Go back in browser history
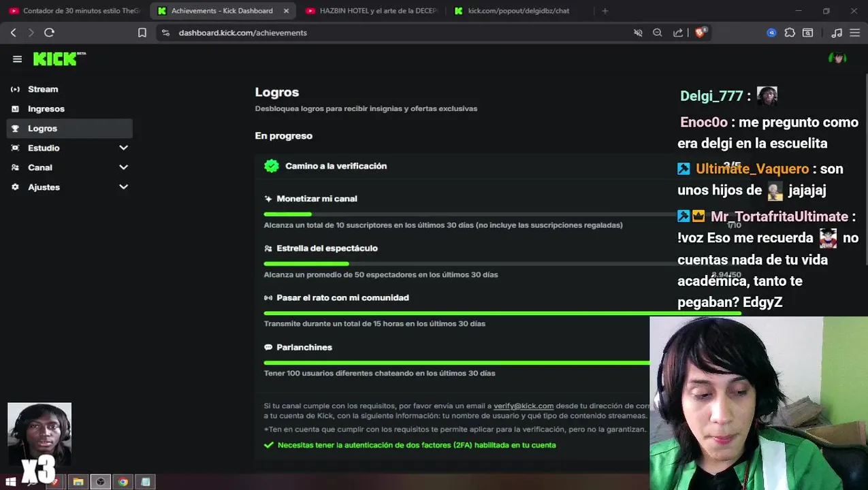Viewport: 868px width, 490px height. tap(13, 33)
